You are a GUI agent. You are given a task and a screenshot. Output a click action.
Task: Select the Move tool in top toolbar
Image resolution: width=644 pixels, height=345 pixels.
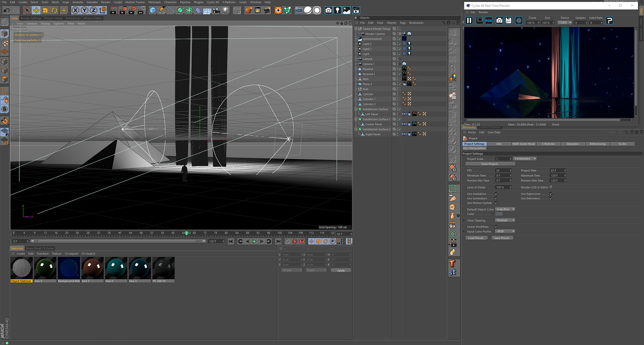pyautogui.click(x=36, y=10)
